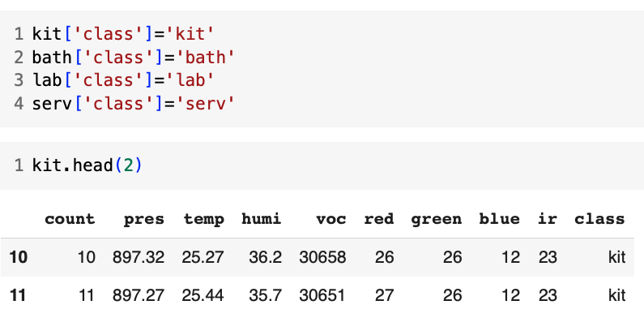644x335 pixels.
Task: Select the green column header
Action: (436, 220)
